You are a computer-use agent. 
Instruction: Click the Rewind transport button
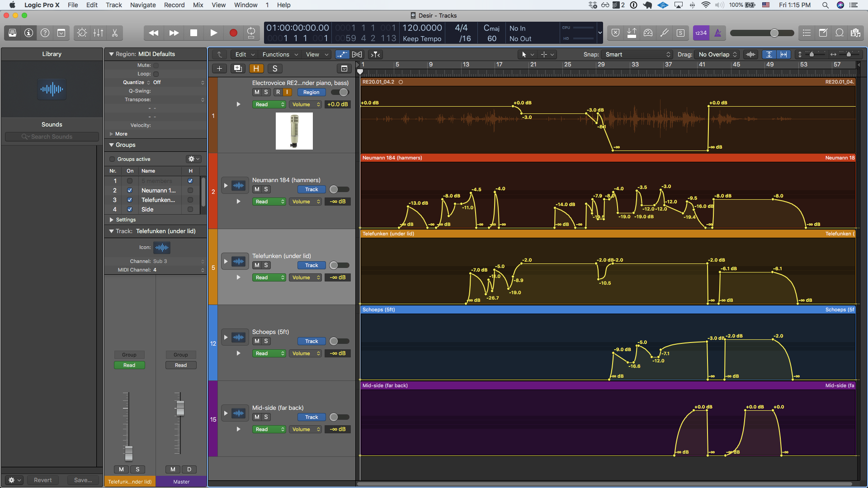point(154,33)
